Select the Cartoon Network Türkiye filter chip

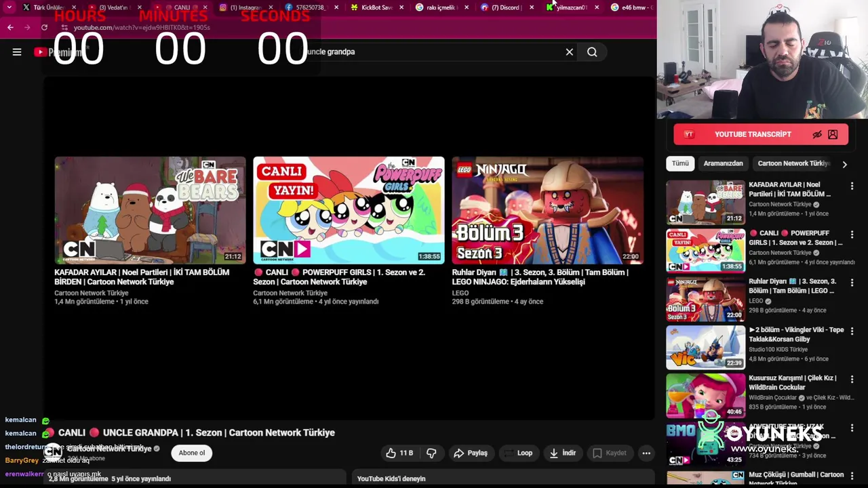click(x=793, y=163)
